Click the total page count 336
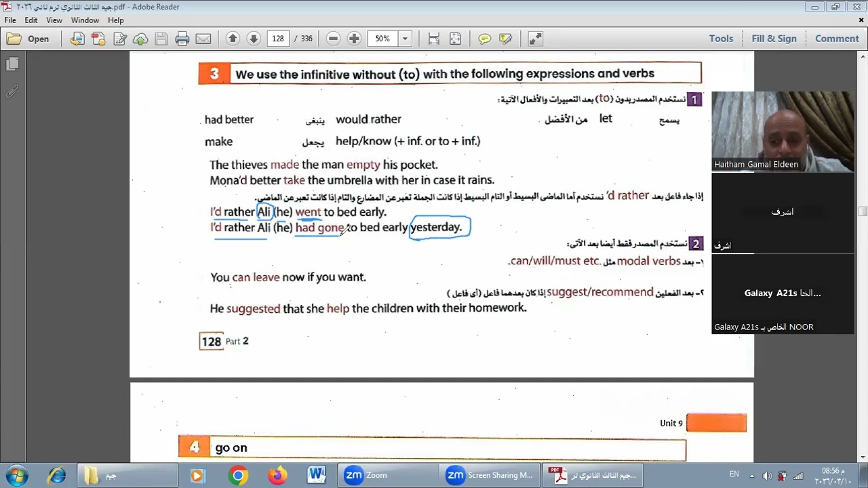Screen dimensions: 868x488 [x=307, y=39]
